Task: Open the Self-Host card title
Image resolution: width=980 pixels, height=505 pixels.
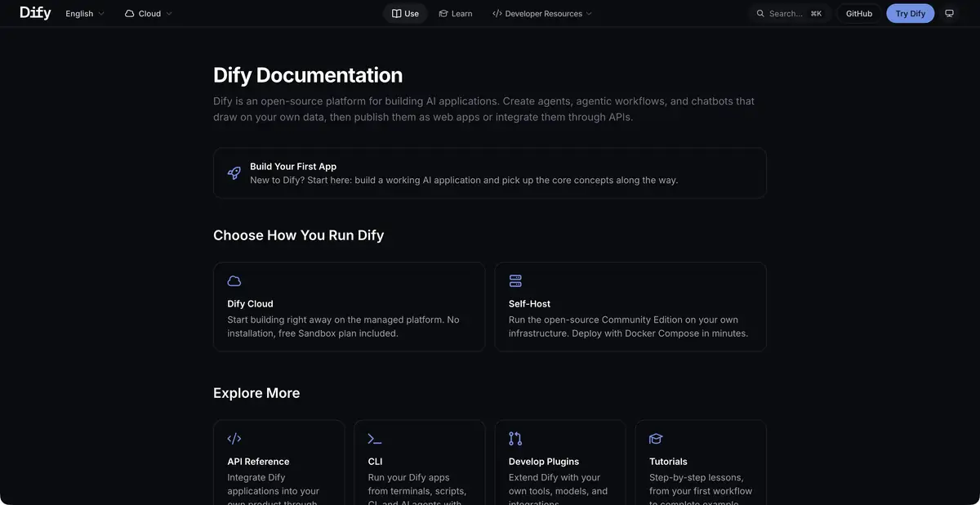Action: tap(530, 304)
